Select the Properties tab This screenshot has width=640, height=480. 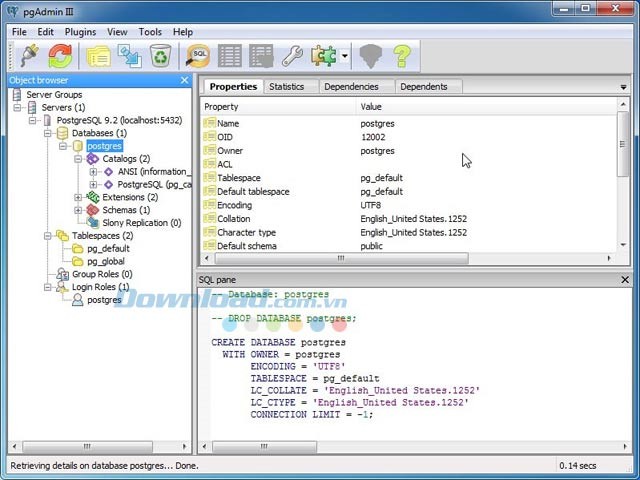click(233, 87)
